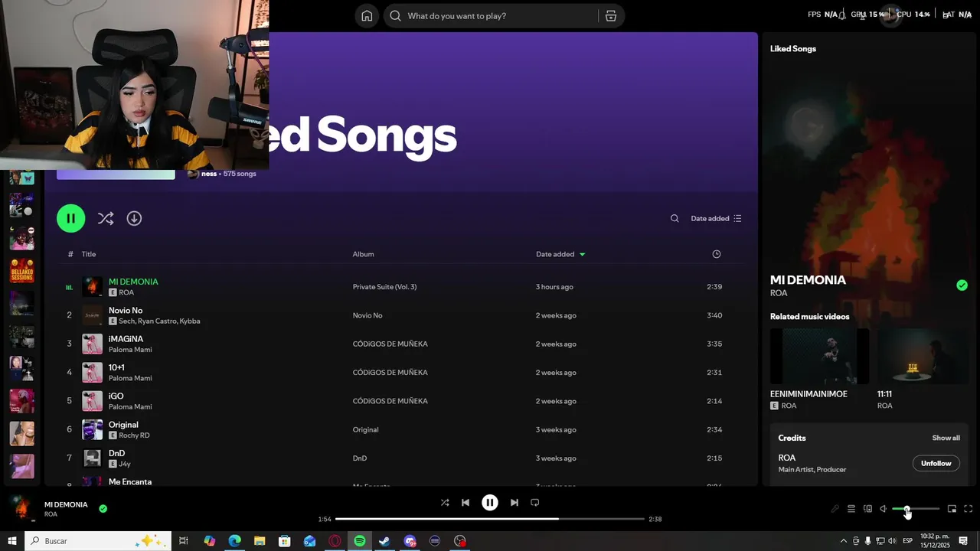
Task: Open Steam from the taskbar
Action: (x=384, y=541)
